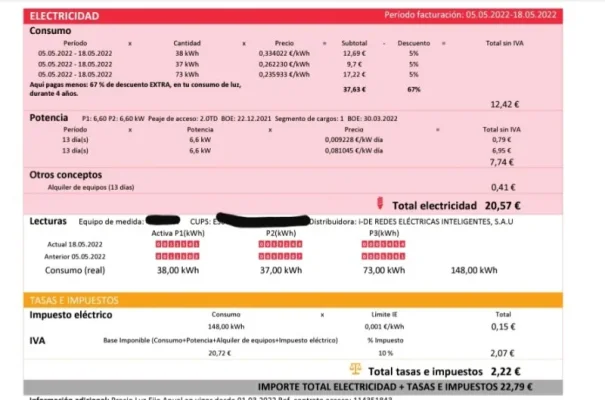The image size is (605, 400).
Task: Click the Potencia section heading
Action: tap(49, 118)
